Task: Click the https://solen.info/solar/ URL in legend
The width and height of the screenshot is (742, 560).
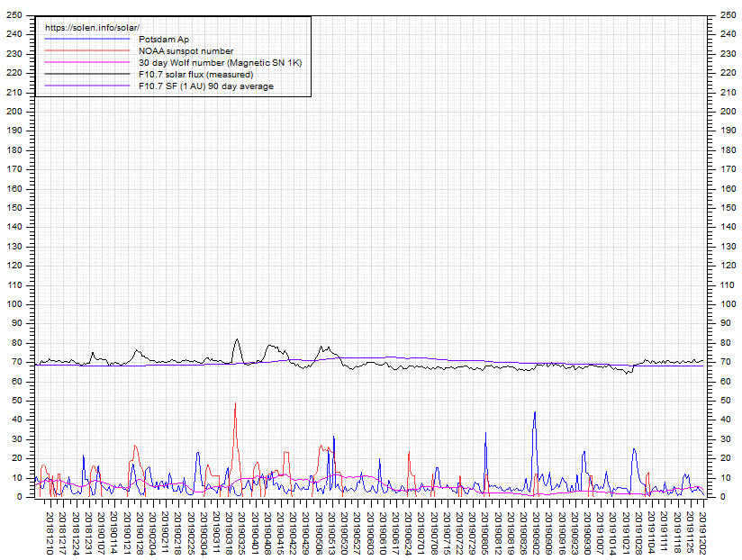Action: click(92, 27)
